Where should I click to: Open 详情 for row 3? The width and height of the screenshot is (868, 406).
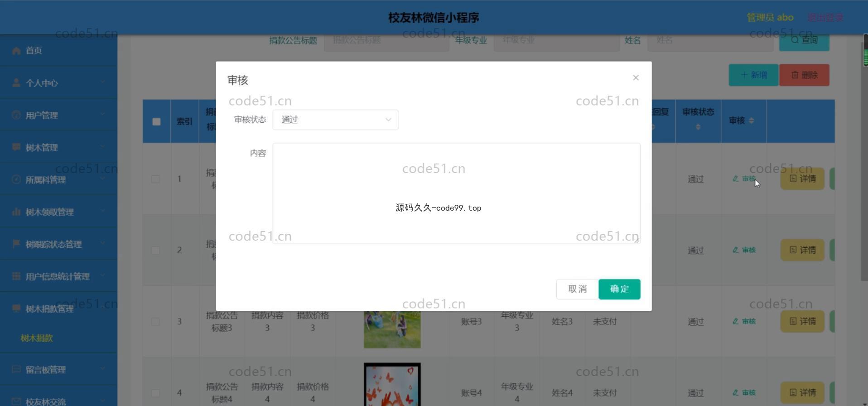point(802,321)
